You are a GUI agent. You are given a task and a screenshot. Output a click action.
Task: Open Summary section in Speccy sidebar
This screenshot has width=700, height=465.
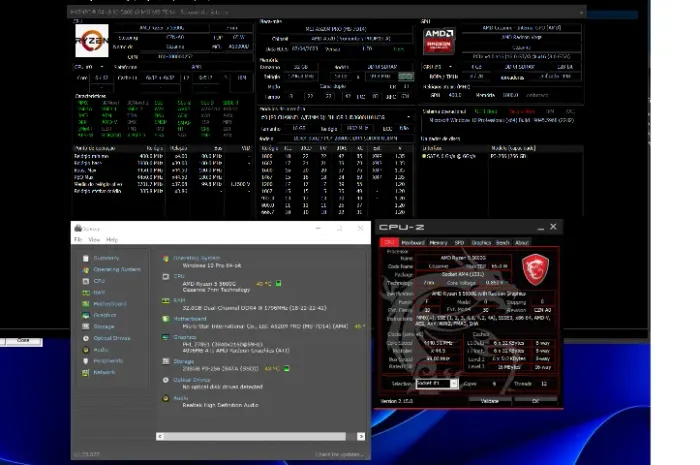[106, 258]
